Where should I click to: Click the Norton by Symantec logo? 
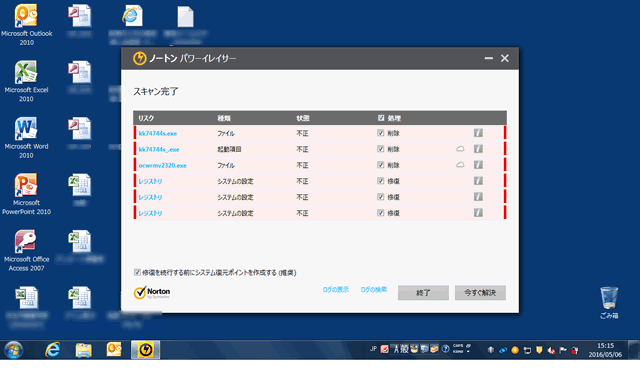coord(152,292)
